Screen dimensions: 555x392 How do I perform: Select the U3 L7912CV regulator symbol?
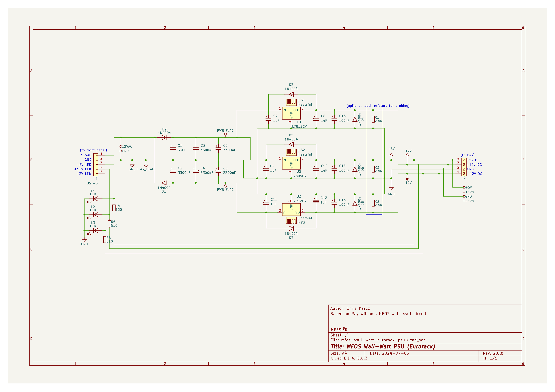[x=291, y=210]
